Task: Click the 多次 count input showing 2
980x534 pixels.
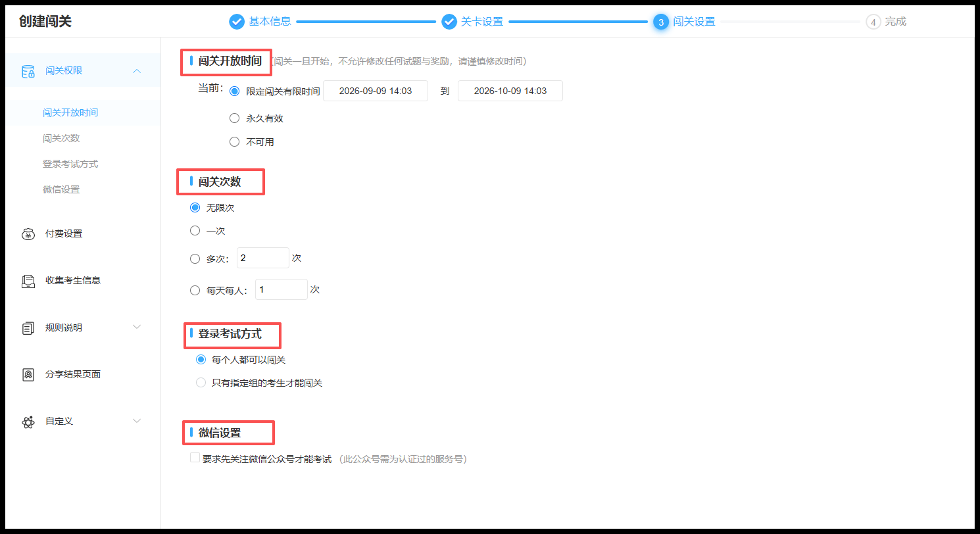Action: pos(263,258)
